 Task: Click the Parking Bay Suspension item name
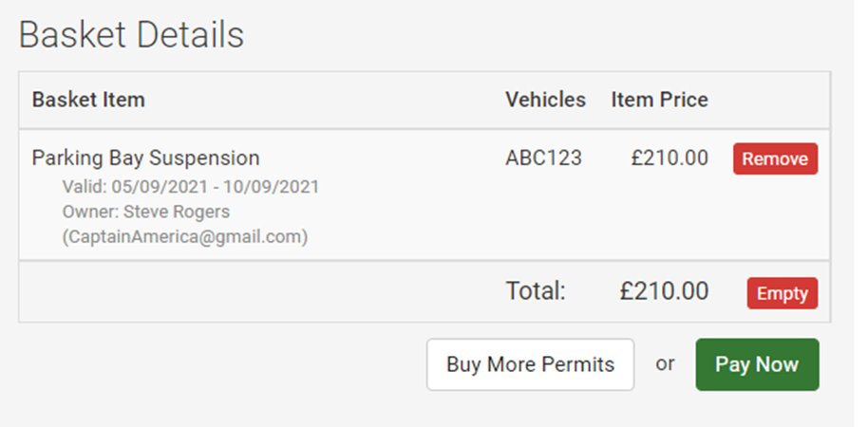[x=145, y=158]
